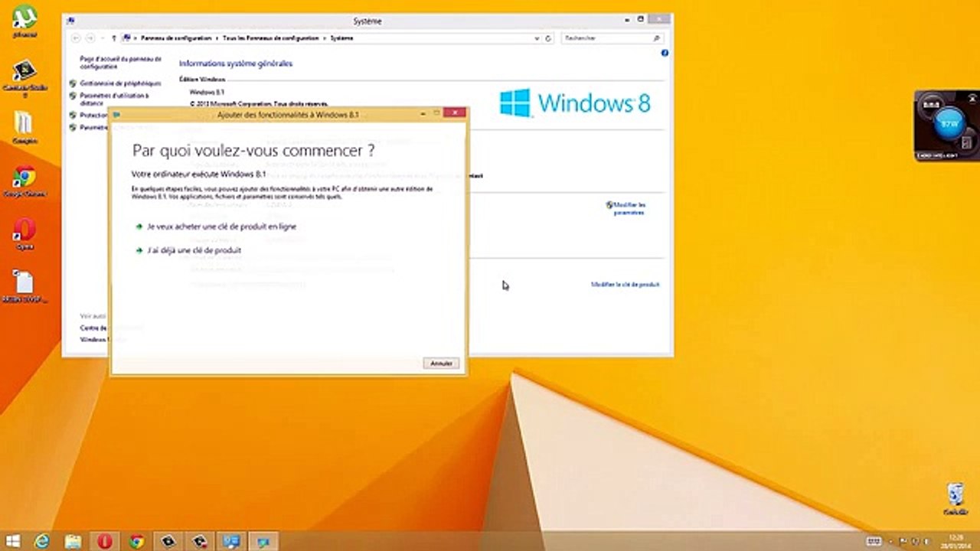Click the Annuler button in the dialog

point(442,364)
